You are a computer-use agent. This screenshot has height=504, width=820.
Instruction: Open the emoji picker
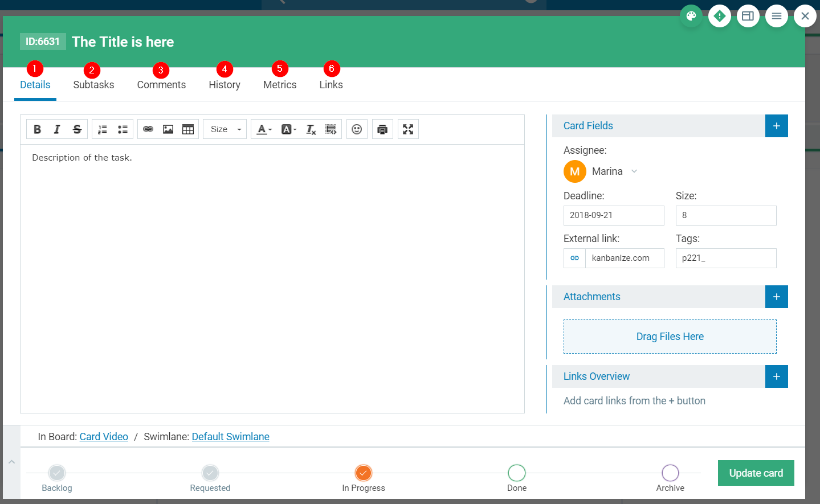coord(357,129)
